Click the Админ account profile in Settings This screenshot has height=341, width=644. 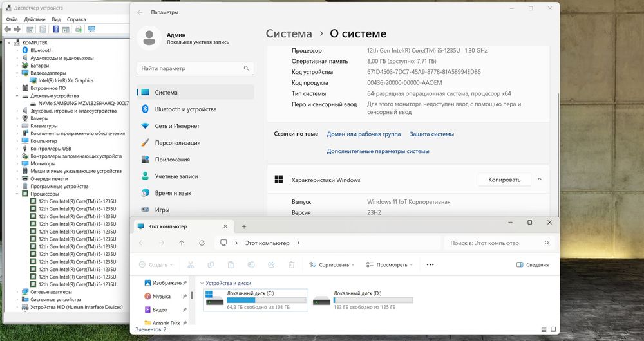click(x=185, y=38)
